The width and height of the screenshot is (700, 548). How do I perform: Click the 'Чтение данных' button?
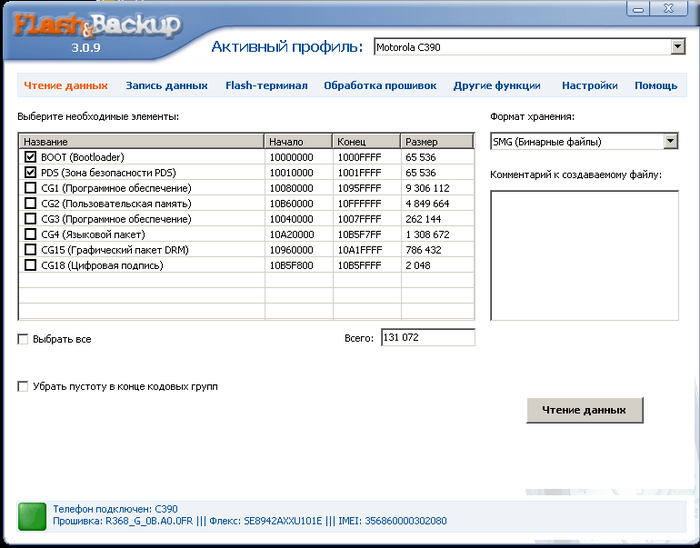[585, 410]
